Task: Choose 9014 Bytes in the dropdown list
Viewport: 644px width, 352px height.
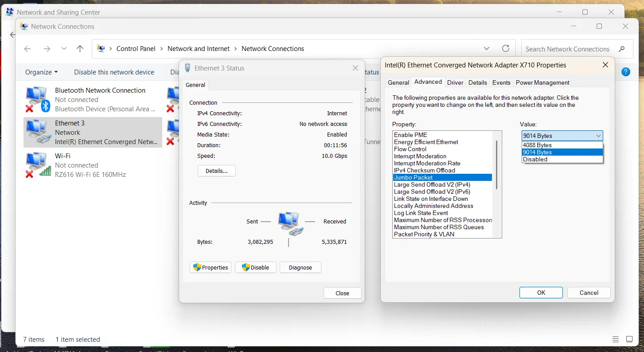Action: coord(562,152)
